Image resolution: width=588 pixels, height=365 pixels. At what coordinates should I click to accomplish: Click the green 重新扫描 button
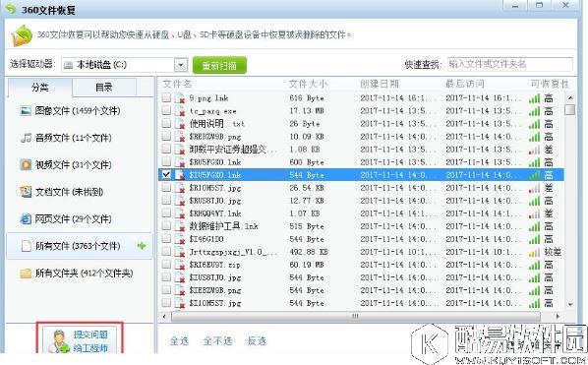coord(219,65)
